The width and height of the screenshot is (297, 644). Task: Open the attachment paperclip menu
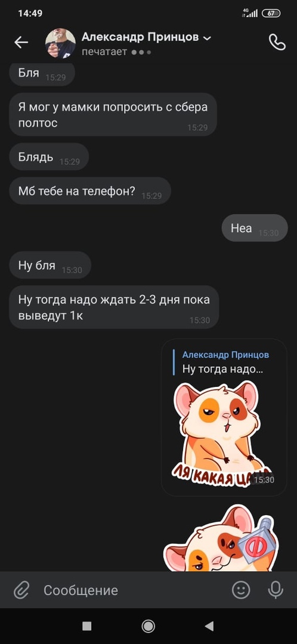click(x=21, y=590)
